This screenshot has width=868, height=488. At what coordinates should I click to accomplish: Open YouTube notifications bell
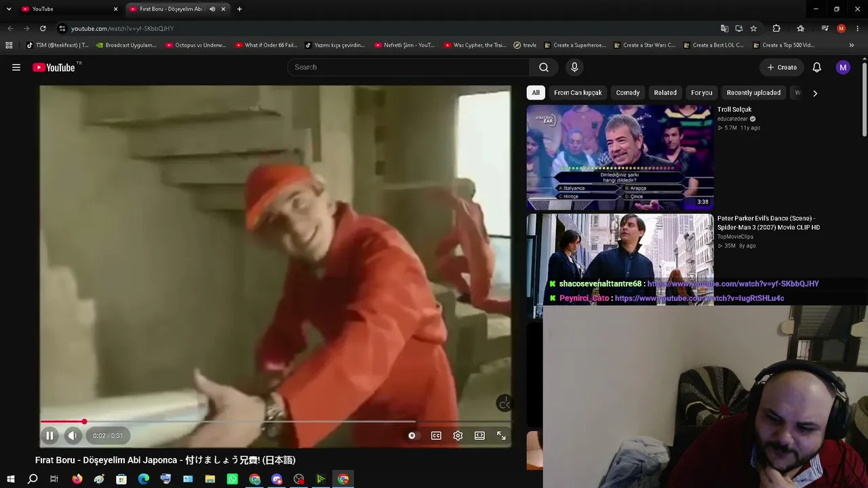coord(817,67)
